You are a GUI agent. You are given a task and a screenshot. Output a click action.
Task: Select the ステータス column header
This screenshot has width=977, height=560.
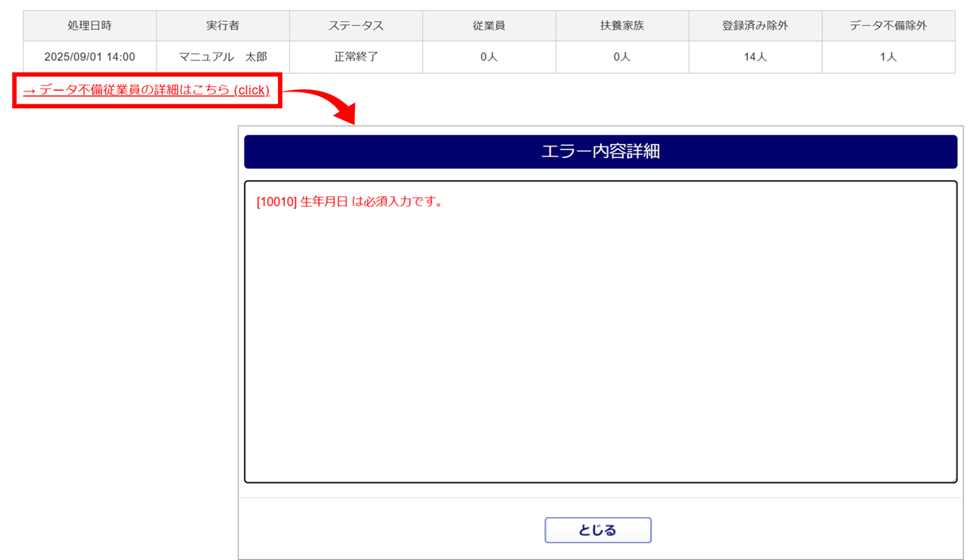pos(356,26)
